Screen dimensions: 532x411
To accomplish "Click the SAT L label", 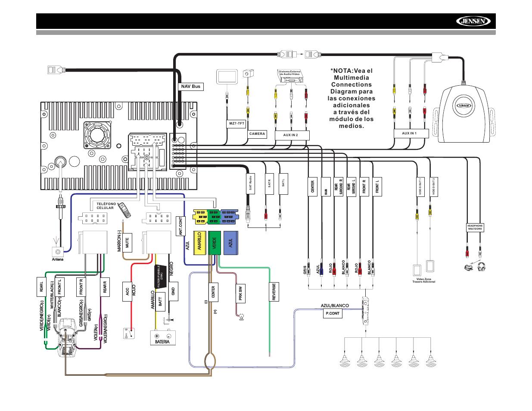I will [x=283, y=184].
